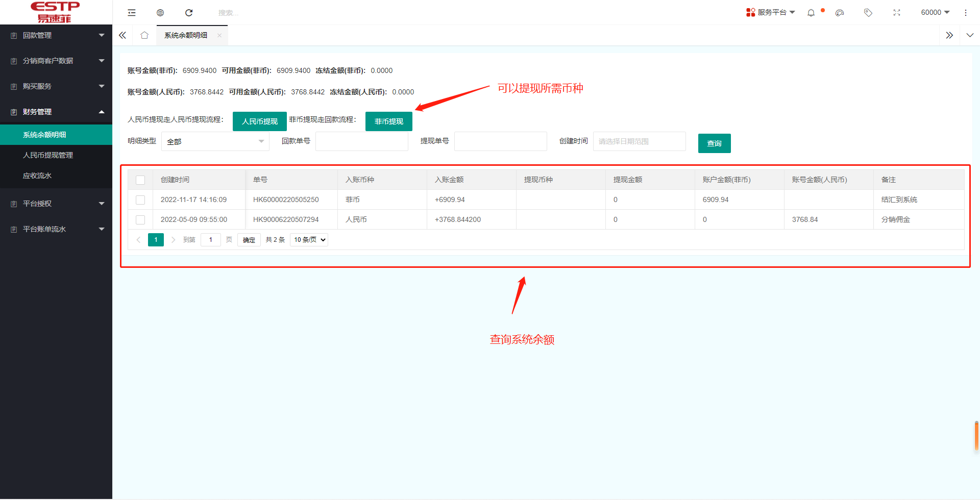The height and width of the screenshot is (500, 980).
Task: Click the orange progress indicator at right edge
Action: click(x=976, y=436)
